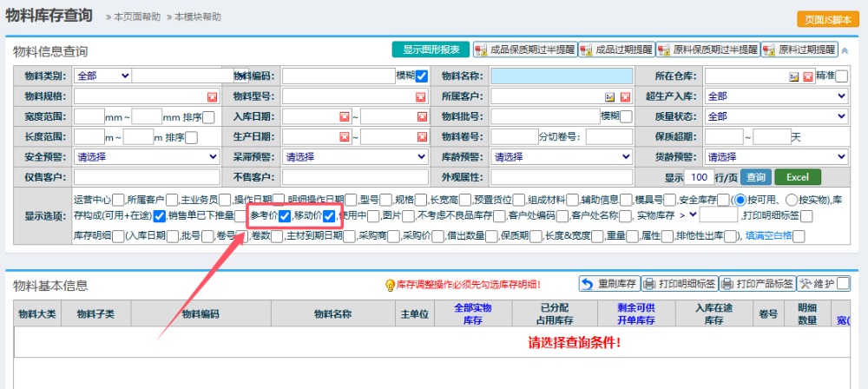
Task: Click the 维护 maintenance tool button
Action: pyautogui.click(x=817, y=284)
